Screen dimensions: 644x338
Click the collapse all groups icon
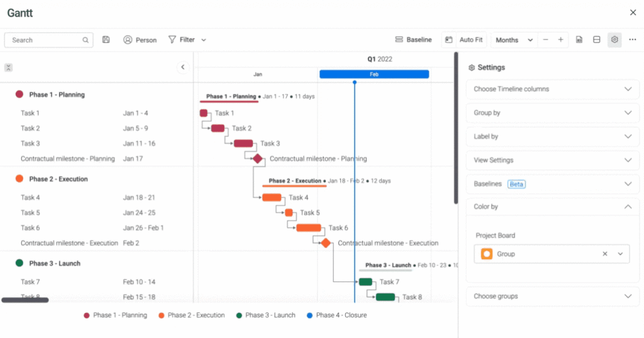[x=9, y=67]
